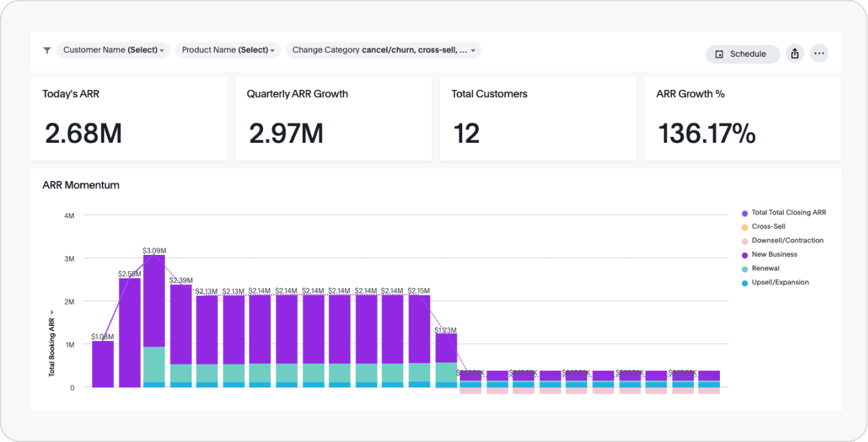
Task: Click the New Business legend color dot
Action: 745,255
